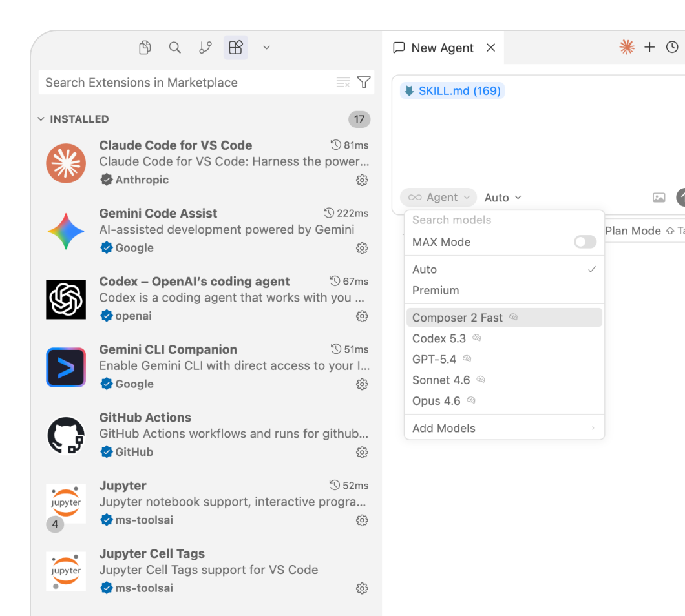The image size is (685, 616).
Task: Open the extensions filter funnel icon
Action: point(364,82)
